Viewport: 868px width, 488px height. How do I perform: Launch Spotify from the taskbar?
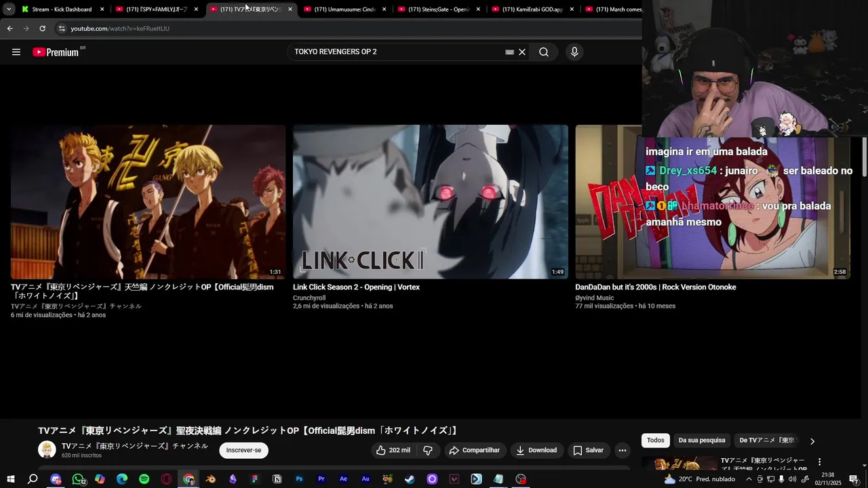click(x=144, y=479)
